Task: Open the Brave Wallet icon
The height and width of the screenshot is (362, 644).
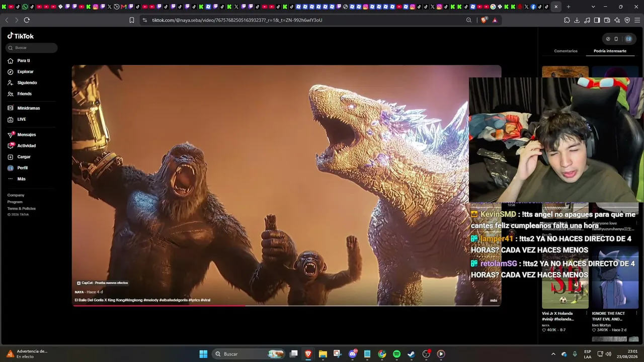Action: (x=607, y=20)
